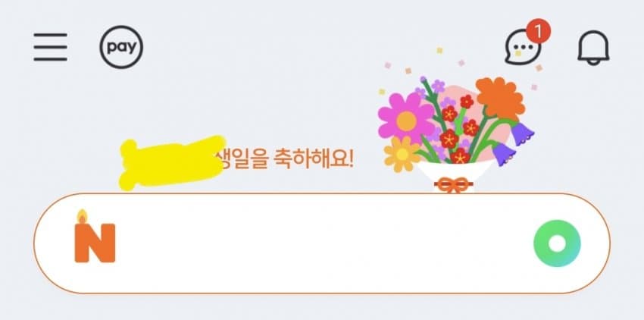This screenshot has width=644, height=320.
Task: Select the yellow scribbled-out name
Action: (172, 162)
